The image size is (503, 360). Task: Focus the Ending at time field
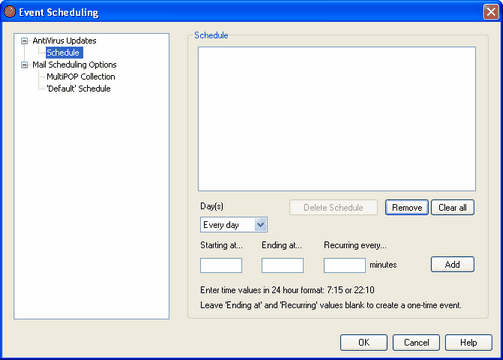point(282,265)
